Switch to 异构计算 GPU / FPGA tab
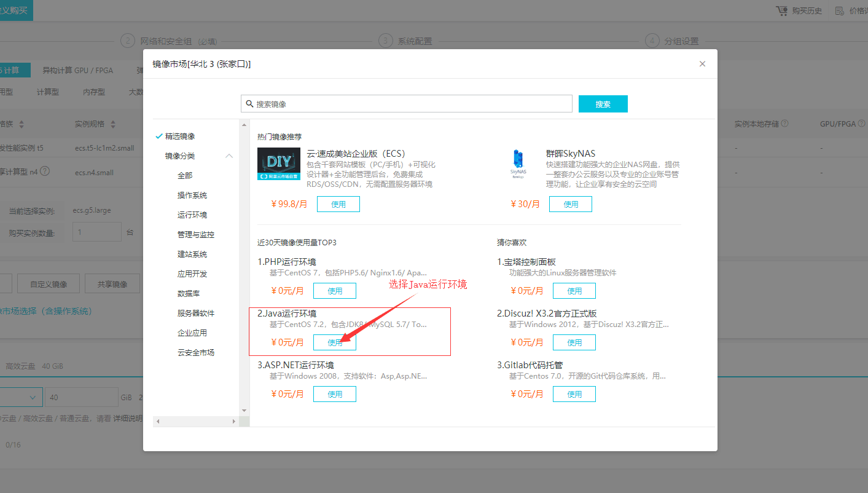This screenshot has width=868, height=493. (x=77, y=70)
